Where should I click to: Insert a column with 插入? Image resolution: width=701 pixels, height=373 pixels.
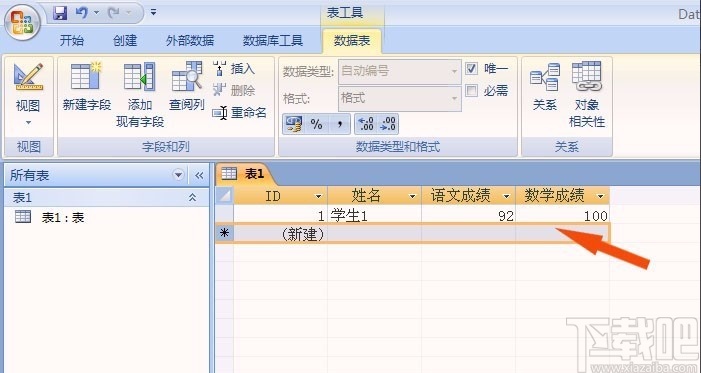233,68
